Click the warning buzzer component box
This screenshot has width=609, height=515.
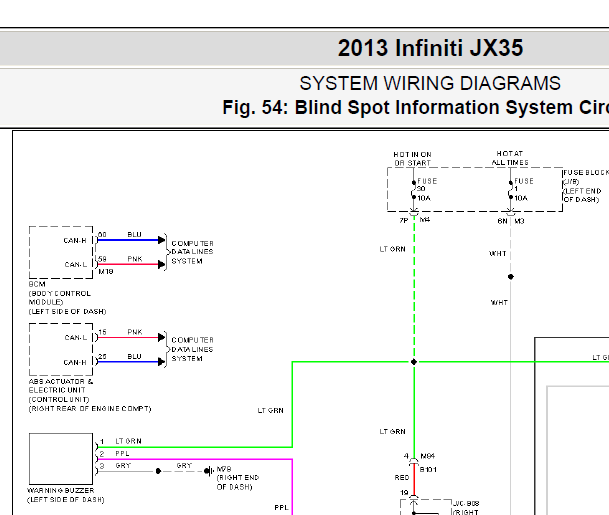coord(61,459)
